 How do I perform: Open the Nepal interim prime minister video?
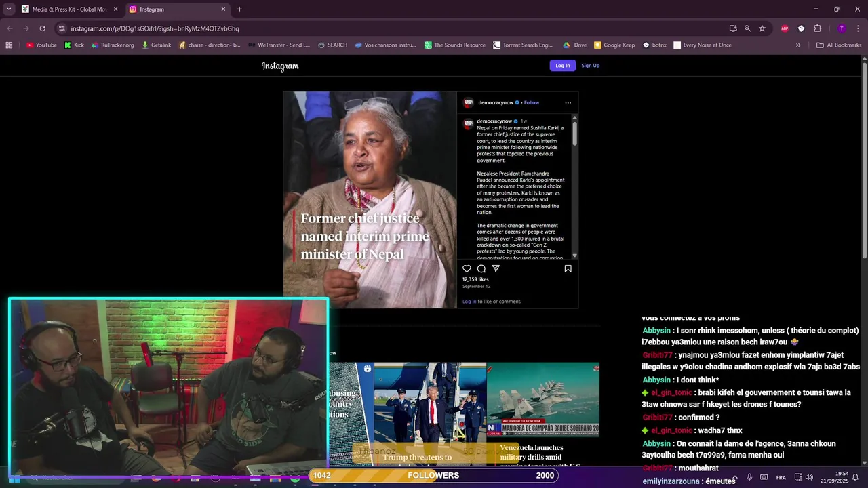point(370,200)
